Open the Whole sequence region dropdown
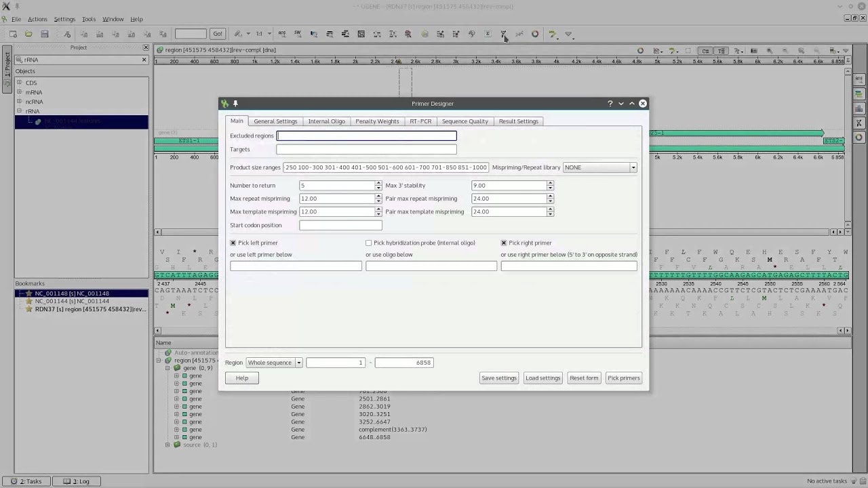 coord(274,363)
